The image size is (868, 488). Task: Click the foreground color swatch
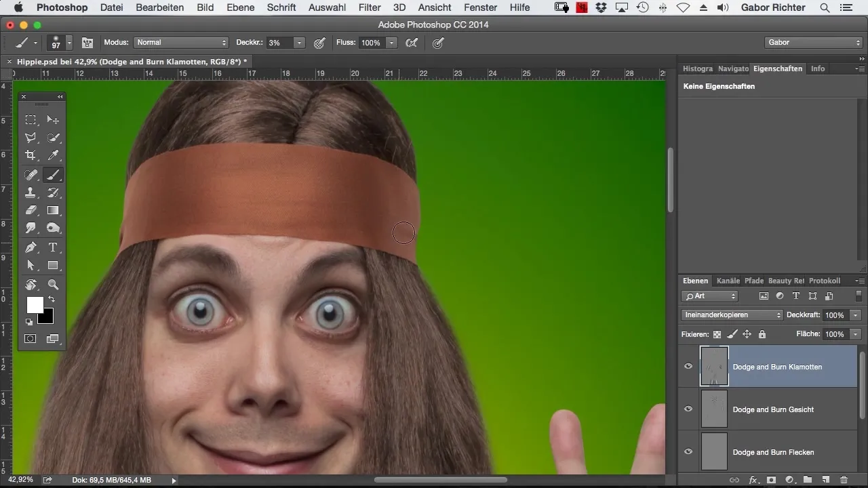34,304
